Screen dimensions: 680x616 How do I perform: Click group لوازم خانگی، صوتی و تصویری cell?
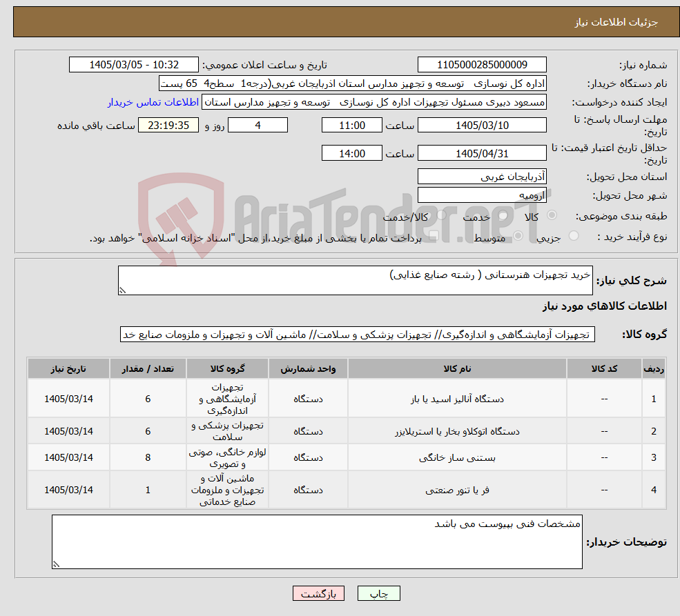tap(227, 457)
